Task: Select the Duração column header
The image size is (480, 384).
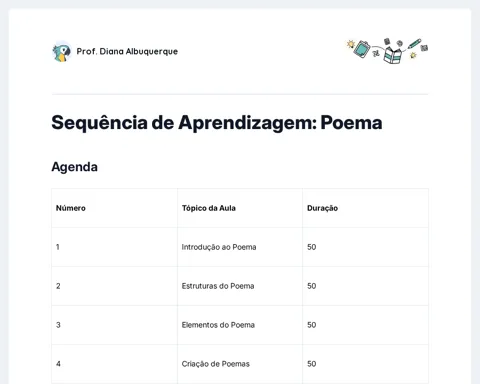Action: point(365,208)
